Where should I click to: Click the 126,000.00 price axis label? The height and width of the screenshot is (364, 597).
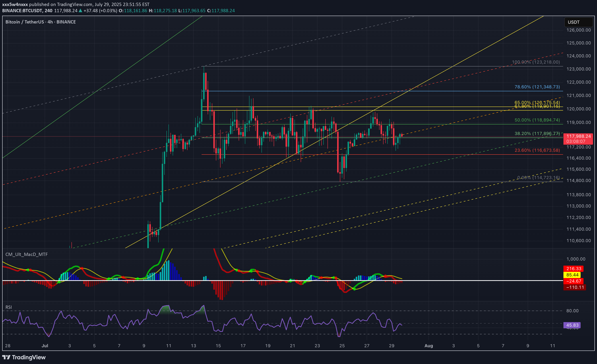click(579, 30)
